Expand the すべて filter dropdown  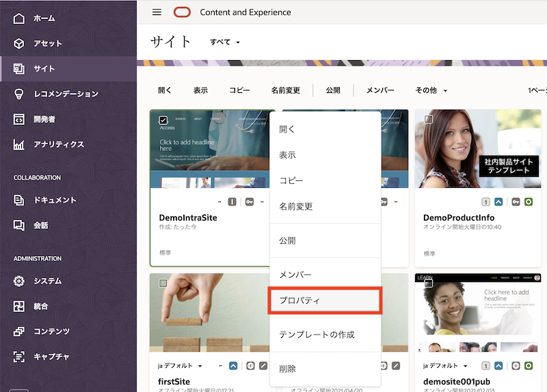225,42
